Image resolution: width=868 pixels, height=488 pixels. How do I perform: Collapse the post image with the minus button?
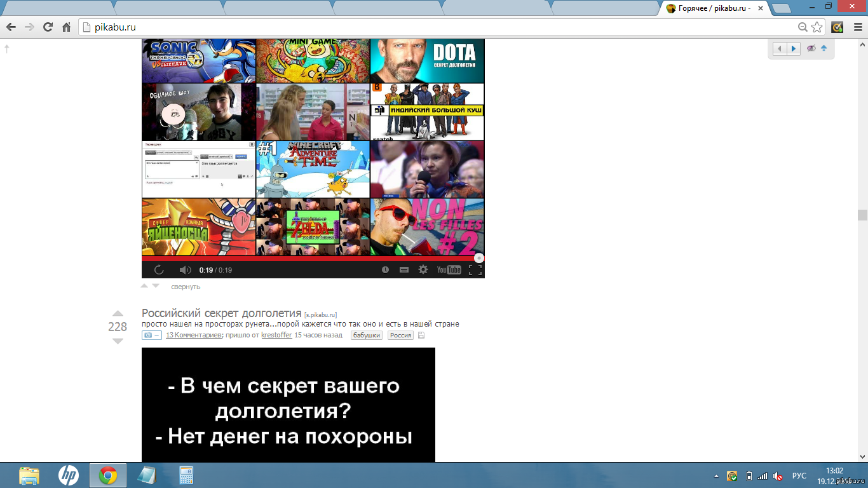[x=151, y=335]
